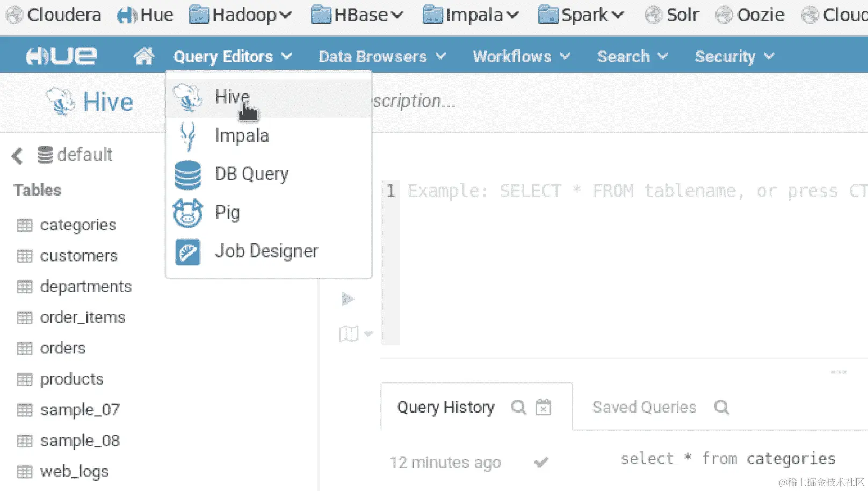This screenshot has height=491, width=868.
Task: Click the 12 minutes ago timestamp
Action: (x=445, y=463)
